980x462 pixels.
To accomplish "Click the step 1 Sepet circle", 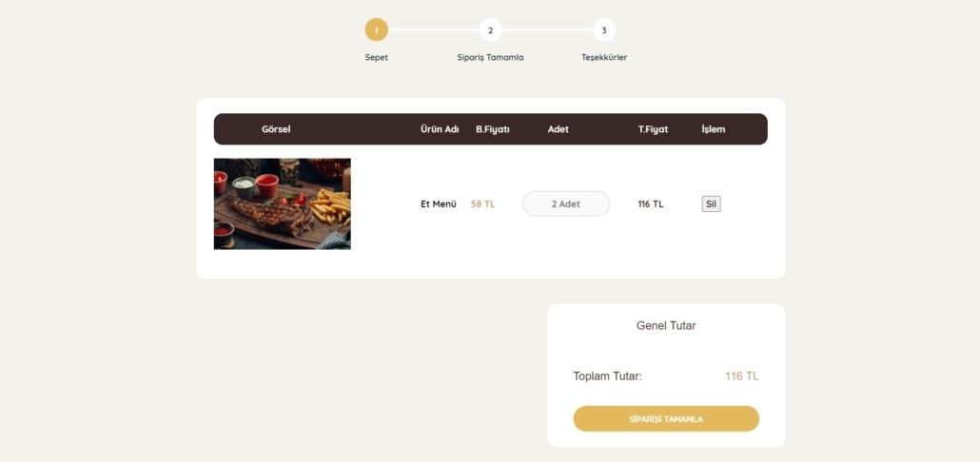I will (376, 30).
